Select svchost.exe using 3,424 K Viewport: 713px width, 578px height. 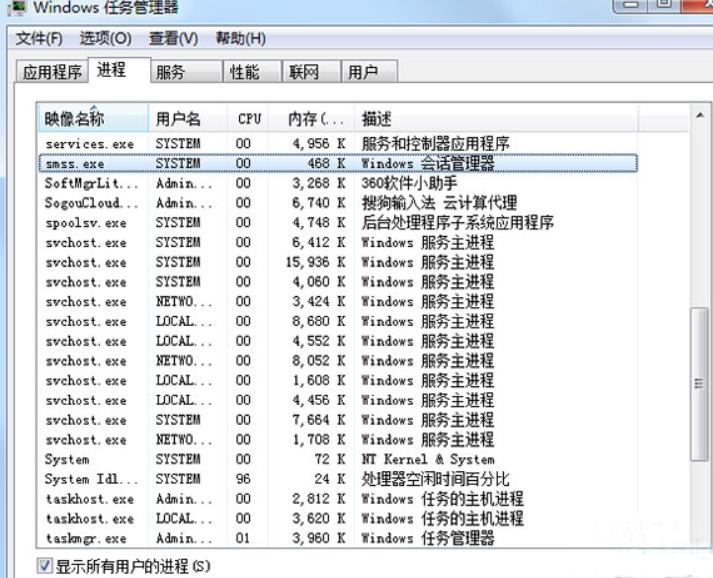click(x=338, y=302)
